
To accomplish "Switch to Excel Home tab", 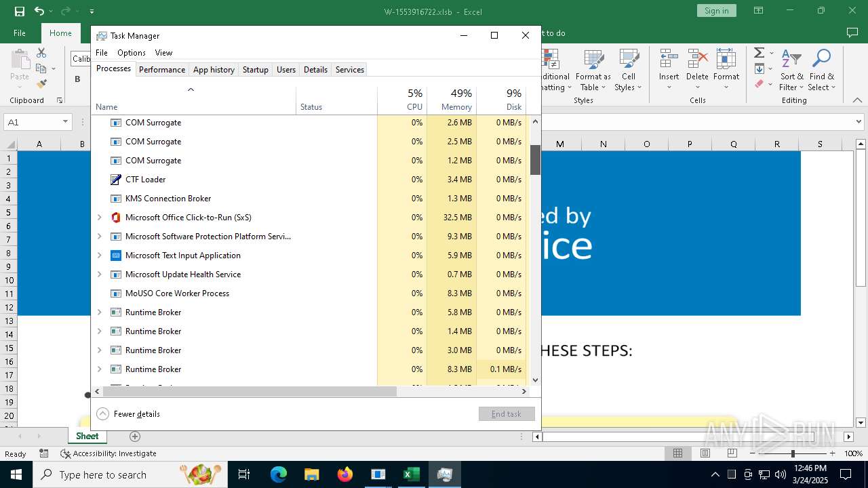I will coord(60,33).
